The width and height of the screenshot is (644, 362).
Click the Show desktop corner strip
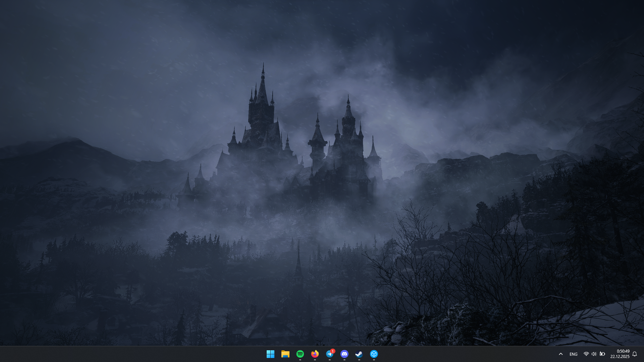point(643,354)
